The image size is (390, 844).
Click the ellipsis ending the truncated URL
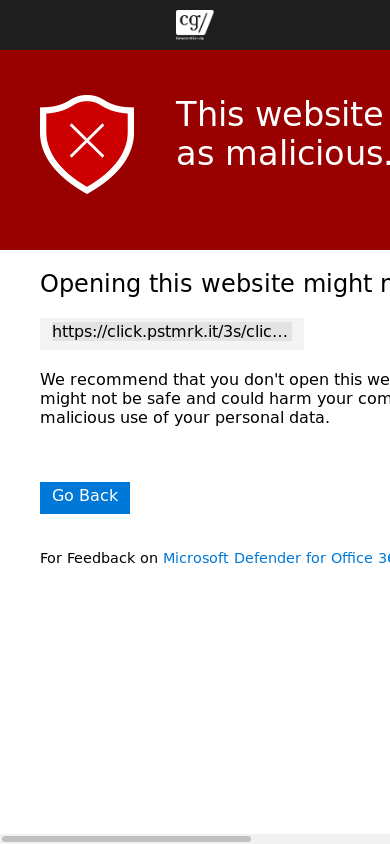[282, 332]
